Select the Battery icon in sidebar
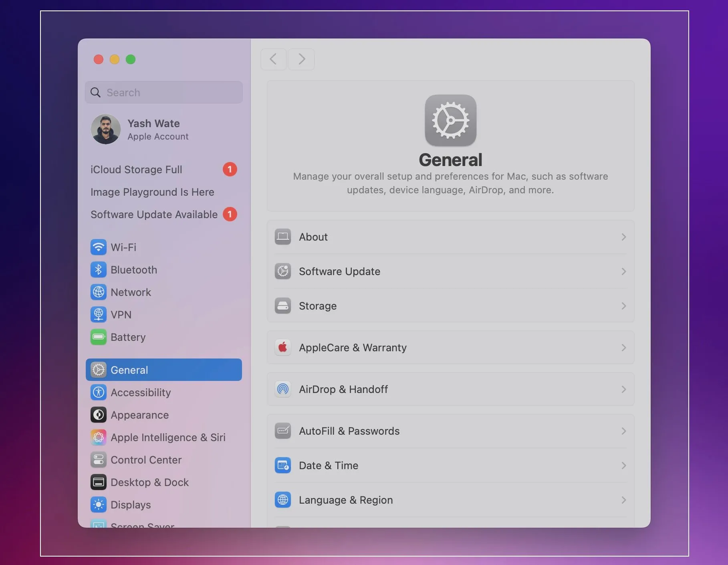728x565 pixels. [99, 337]
